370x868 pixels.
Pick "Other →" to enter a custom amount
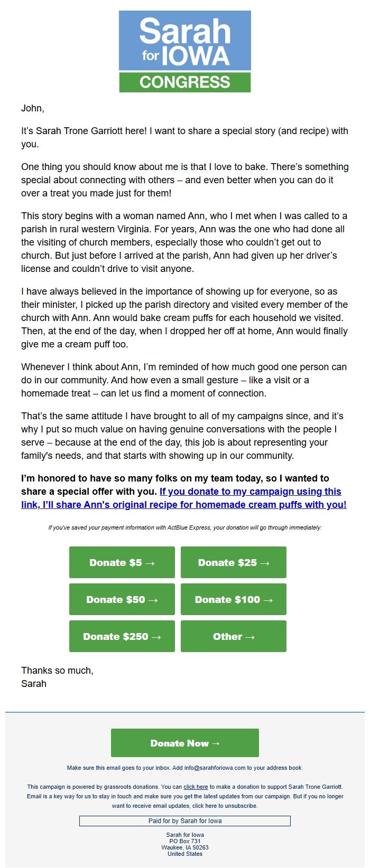click(x=233, y=636)
